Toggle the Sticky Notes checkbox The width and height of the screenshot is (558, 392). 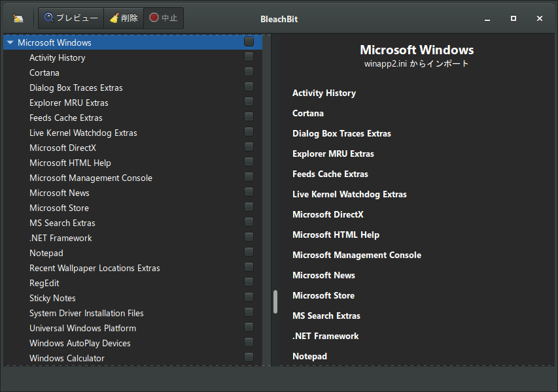point(249,297)
